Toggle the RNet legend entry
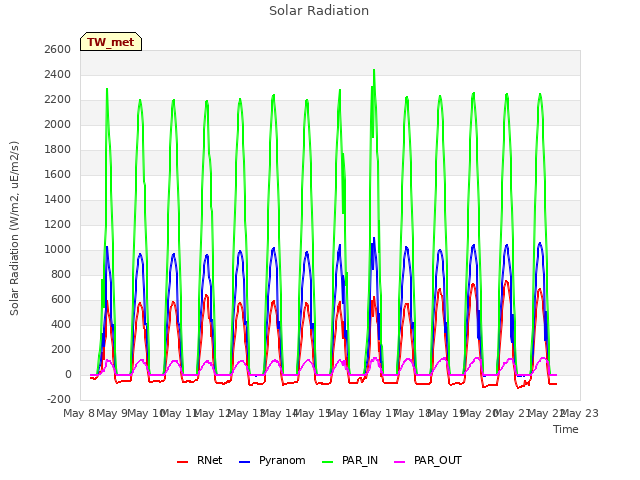The height and width of the screenshot is (480, 640). click(200, 460)
